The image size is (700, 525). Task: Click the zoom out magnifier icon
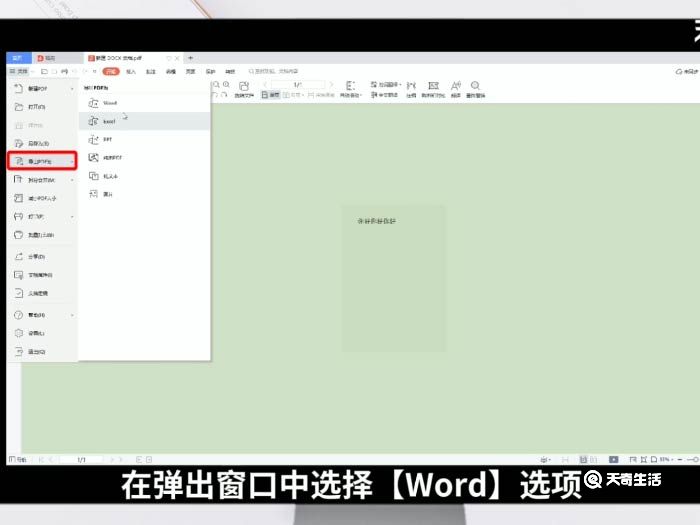click(216, 84)
